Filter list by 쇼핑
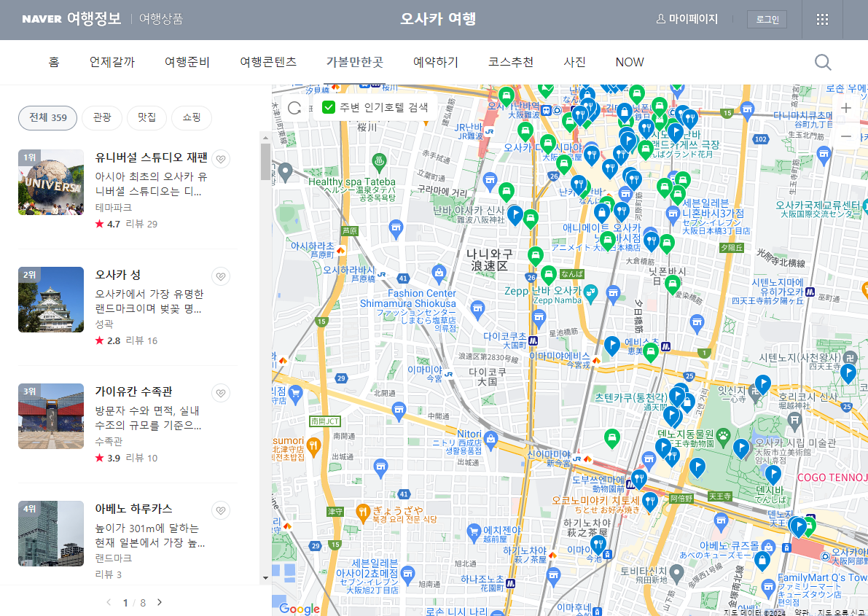This screenshot has height=616, width=868. (192, 118)
